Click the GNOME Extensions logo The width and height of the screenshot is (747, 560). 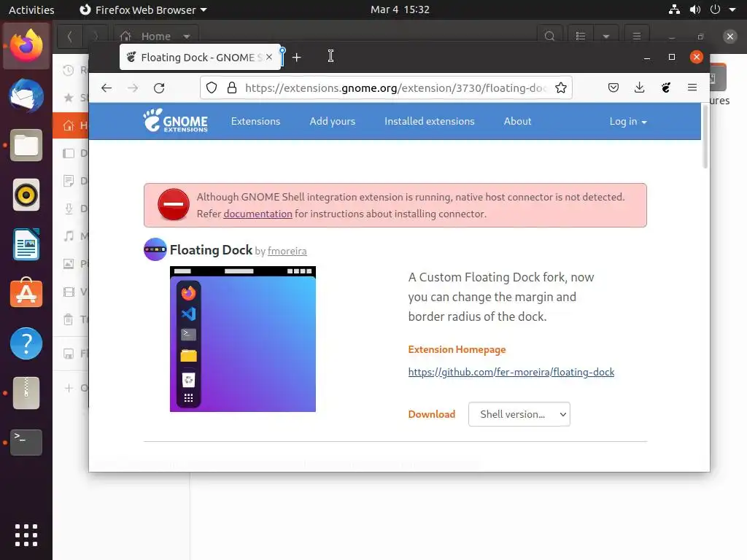176,121
